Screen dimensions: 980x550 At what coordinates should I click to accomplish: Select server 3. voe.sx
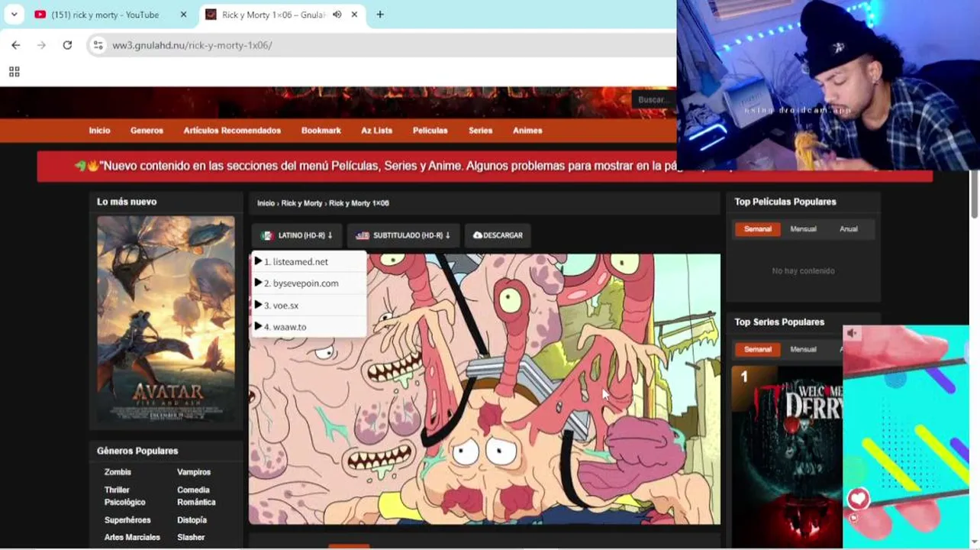(x=309, y=306)
